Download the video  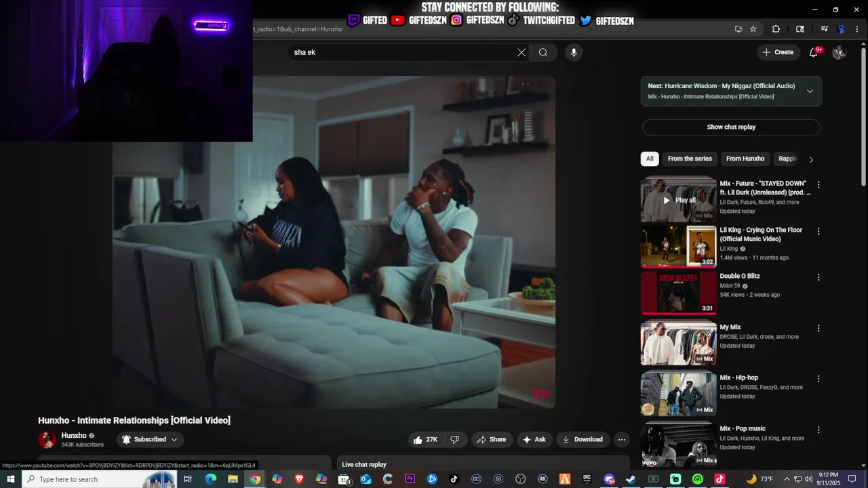tap(583, 439)
